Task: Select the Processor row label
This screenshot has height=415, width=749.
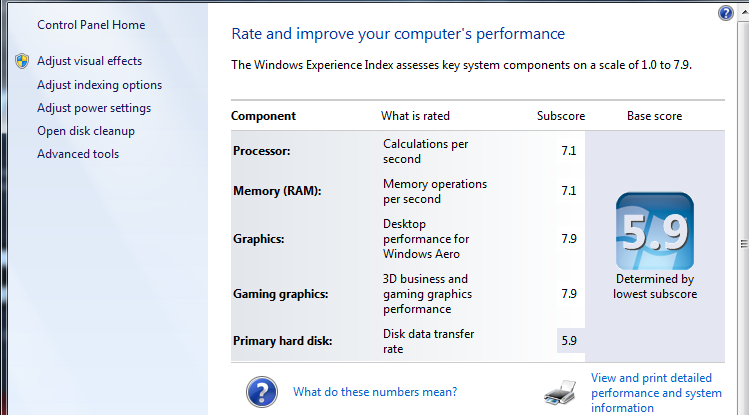Action: (x=262, y=151)
